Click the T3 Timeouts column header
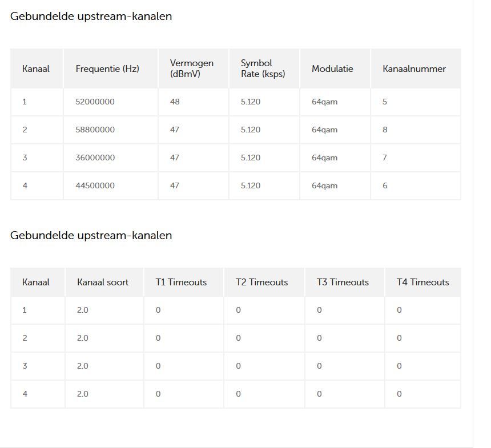491x448 pixels. (343, 282)
